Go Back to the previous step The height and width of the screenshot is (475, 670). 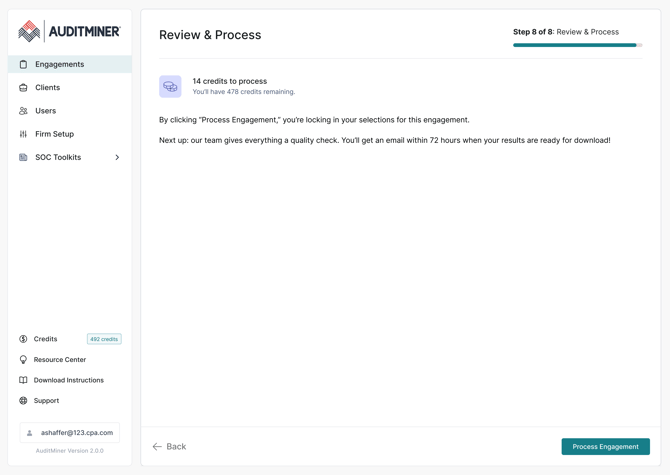click(169, 446)
